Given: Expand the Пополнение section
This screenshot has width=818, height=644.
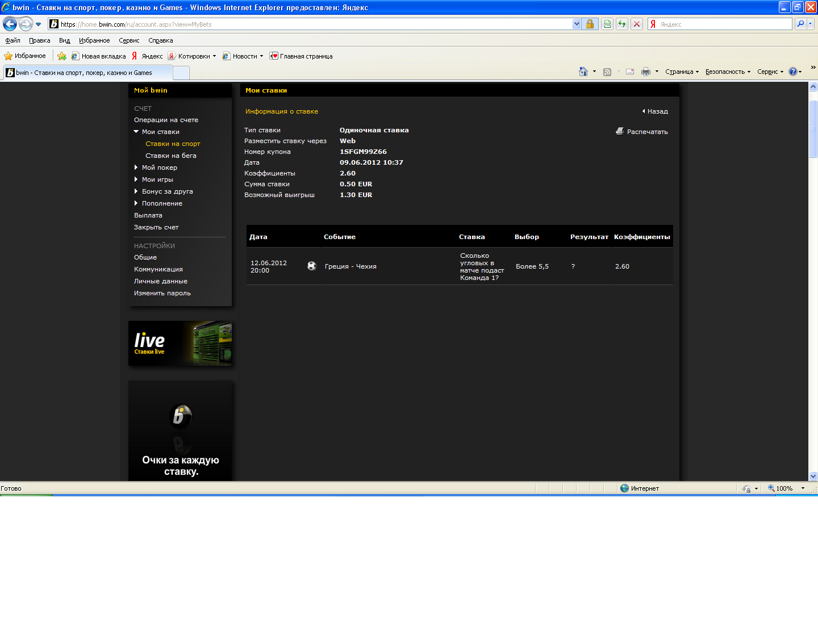Looking at the screenshot, I should (136, 203).
